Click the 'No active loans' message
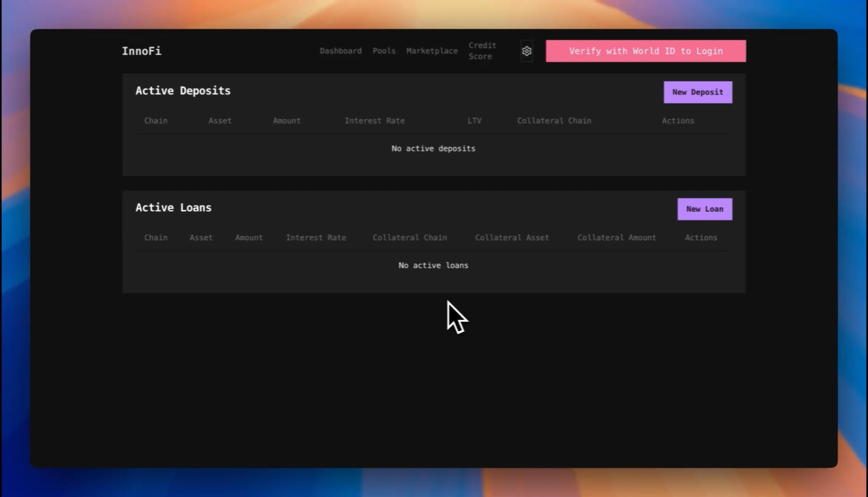This screenshot has width=868, height=497. click(x=434, y=266)
